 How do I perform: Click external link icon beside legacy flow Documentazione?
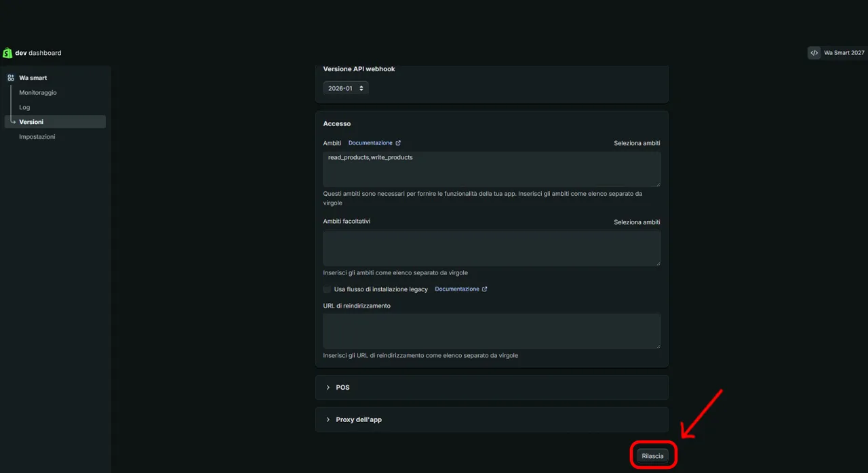point(484,289)
